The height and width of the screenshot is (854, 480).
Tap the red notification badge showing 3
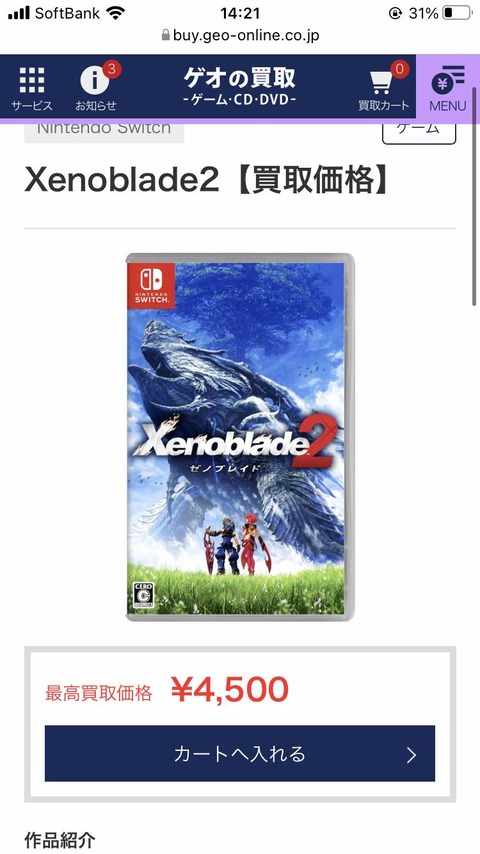[x=112, y=70]
